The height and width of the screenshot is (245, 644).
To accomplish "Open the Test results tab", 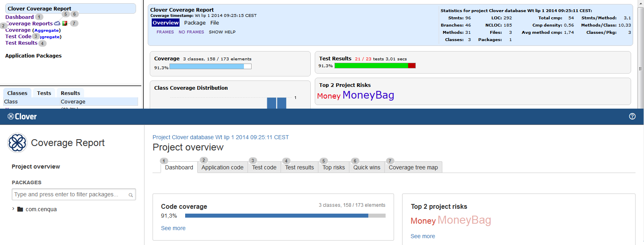I will coord(299,167).
